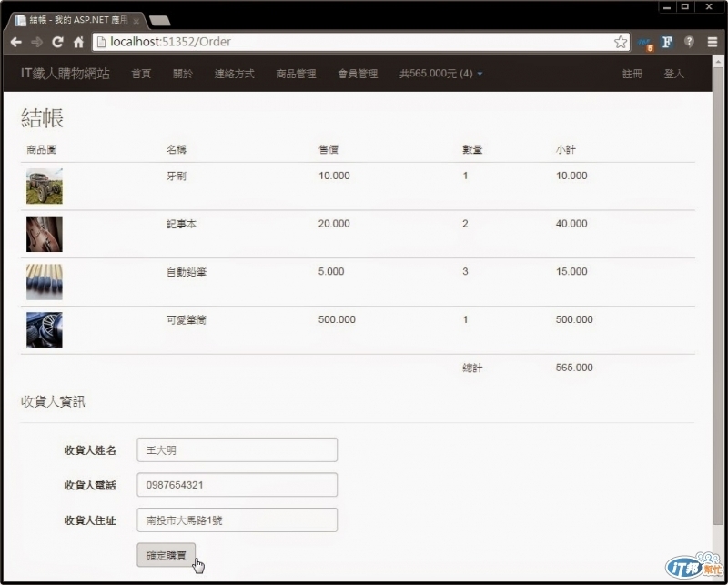Click the 自動鉛筆 product name
The image size is (728, 585).
(187, 272)
